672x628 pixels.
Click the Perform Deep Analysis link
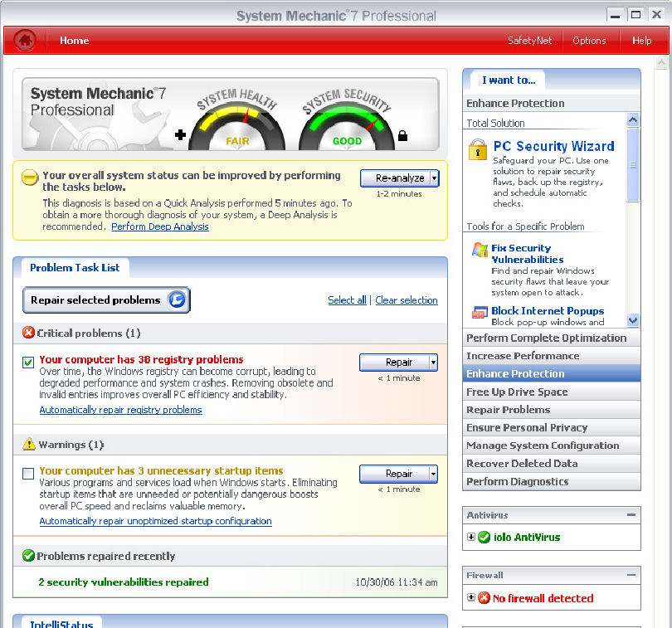pyautogui.click(x=160, y=226)
